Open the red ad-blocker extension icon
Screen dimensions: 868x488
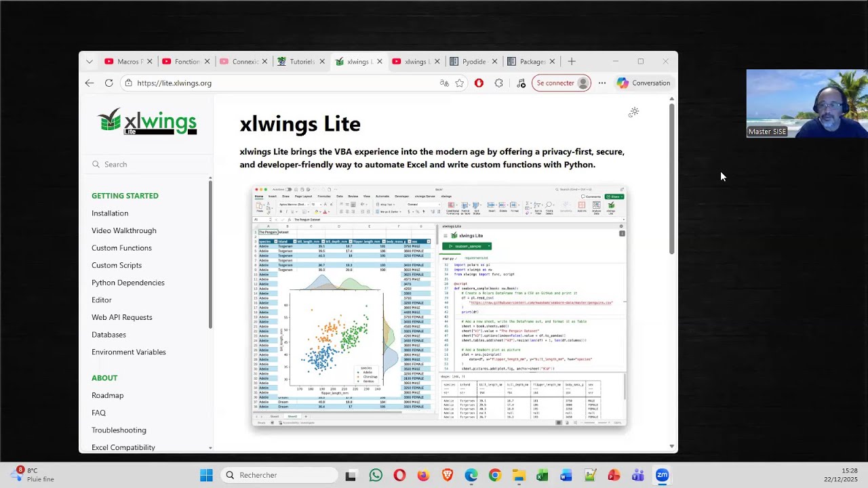click(x=479, y=83)
